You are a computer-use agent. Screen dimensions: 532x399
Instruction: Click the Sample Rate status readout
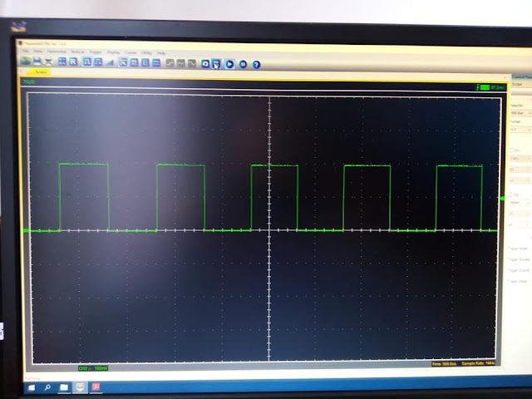pos(479,363)
